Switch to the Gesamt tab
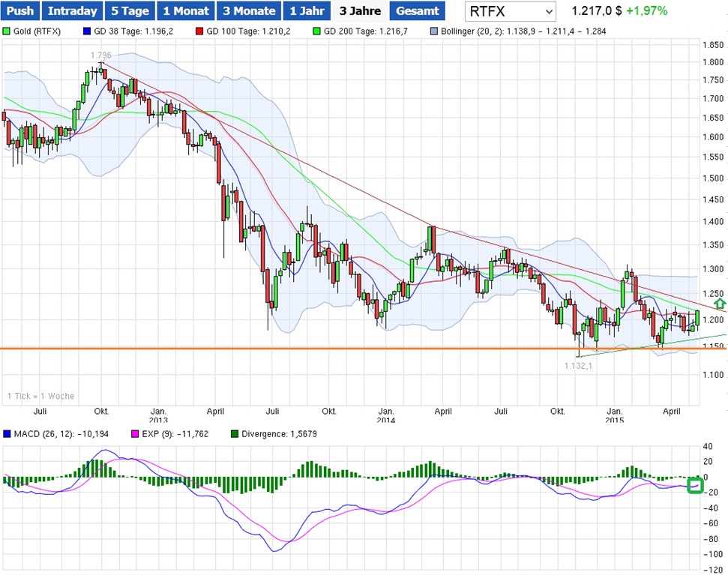 [418, 11]
